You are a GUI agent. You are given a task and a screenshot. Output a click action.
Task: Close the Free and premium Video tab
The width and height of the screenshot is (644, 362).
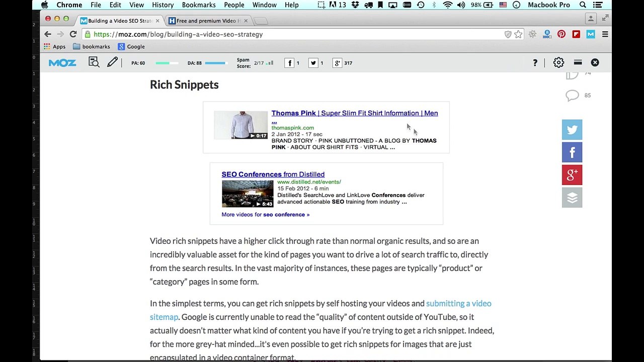246,21
